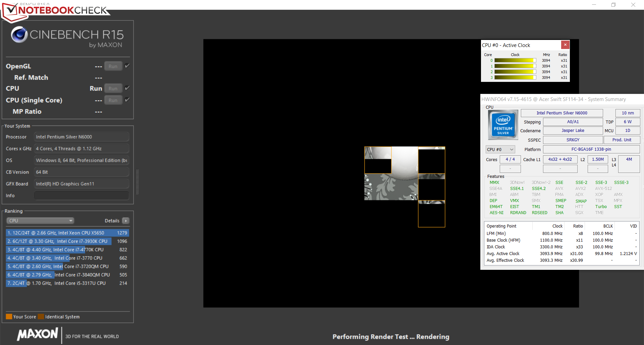Screen dimensions: 644x345
Task: Open ranking Details with the arrow icon
Action: [126, 221]
